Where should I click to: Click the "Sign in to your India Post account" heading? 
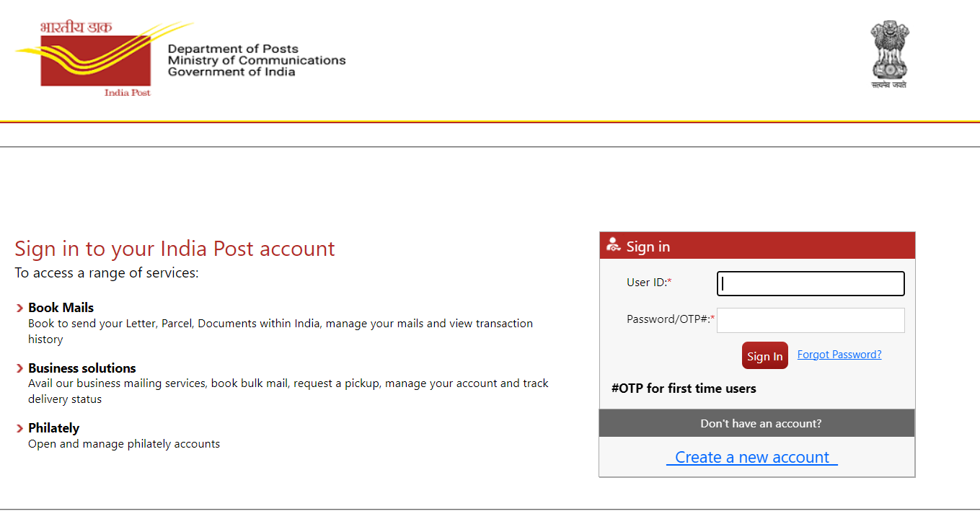click(175, 249)
